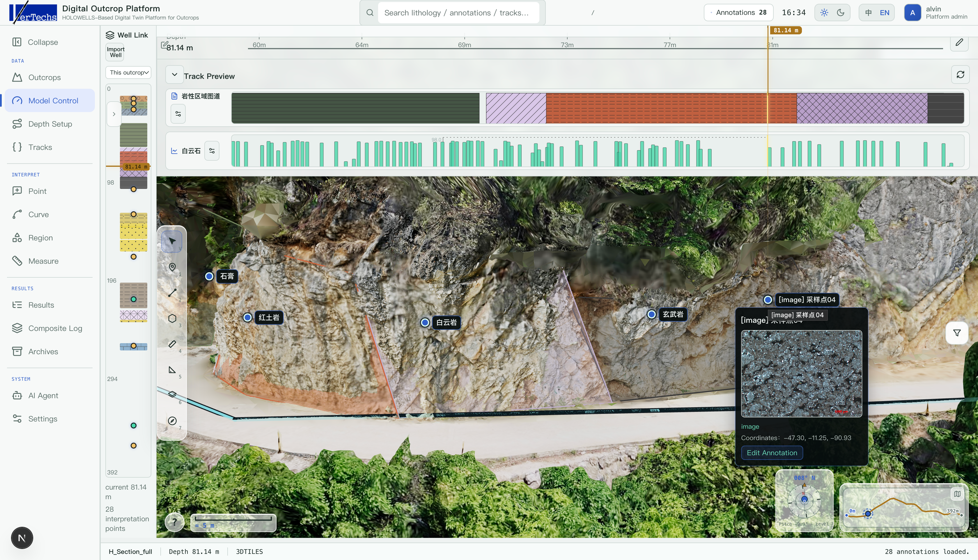Click the Edit Annotation button
978x560 pixels.
772,453
